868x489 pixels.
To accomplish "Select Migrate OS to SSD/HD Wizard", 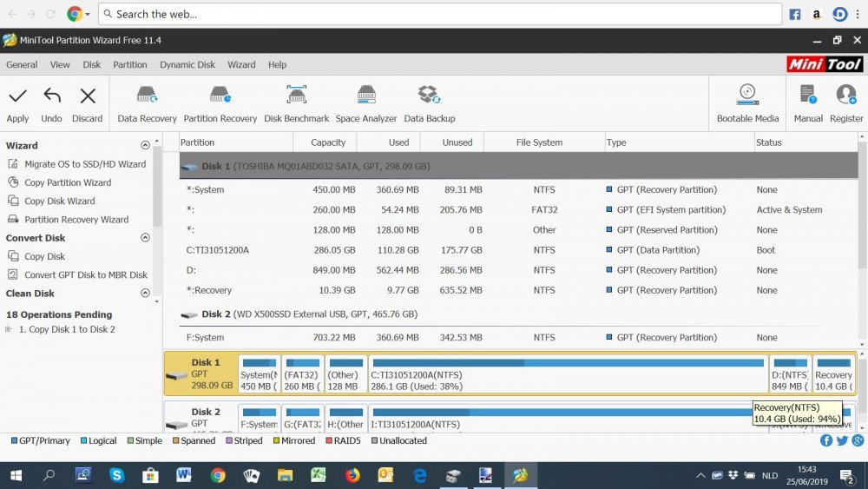I will point(84,164).
